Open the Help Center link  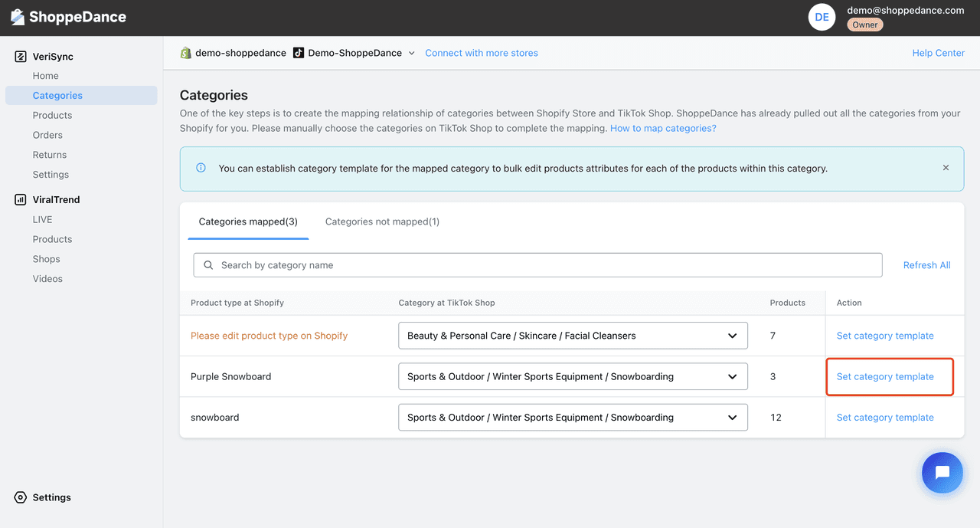click(939, 53)
